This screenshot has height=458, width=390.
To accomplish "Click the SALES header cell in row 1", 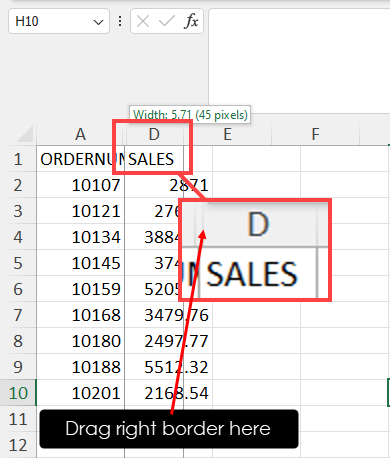I will pos(154,159).
